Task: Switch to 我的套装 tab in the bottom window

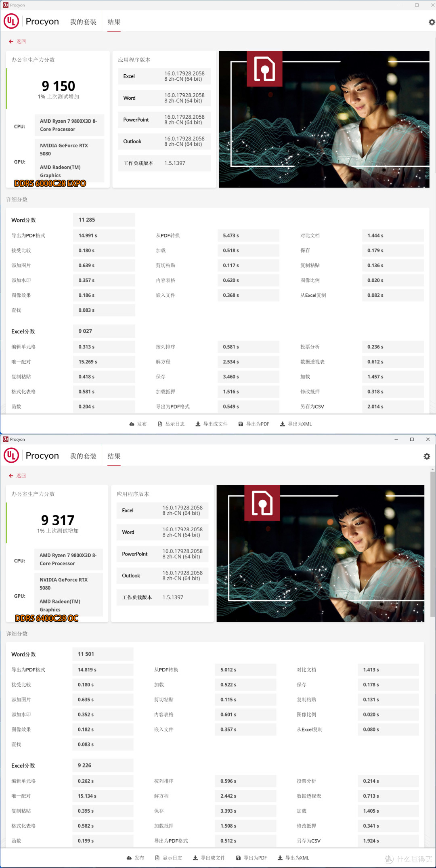Action: [x=83, y=456]
